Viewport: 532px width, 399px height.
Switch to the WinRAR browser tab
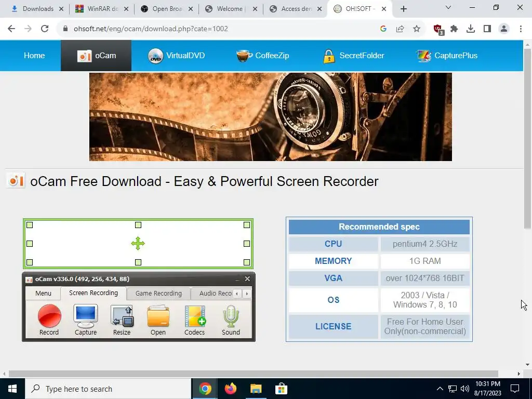pos(98,9)
